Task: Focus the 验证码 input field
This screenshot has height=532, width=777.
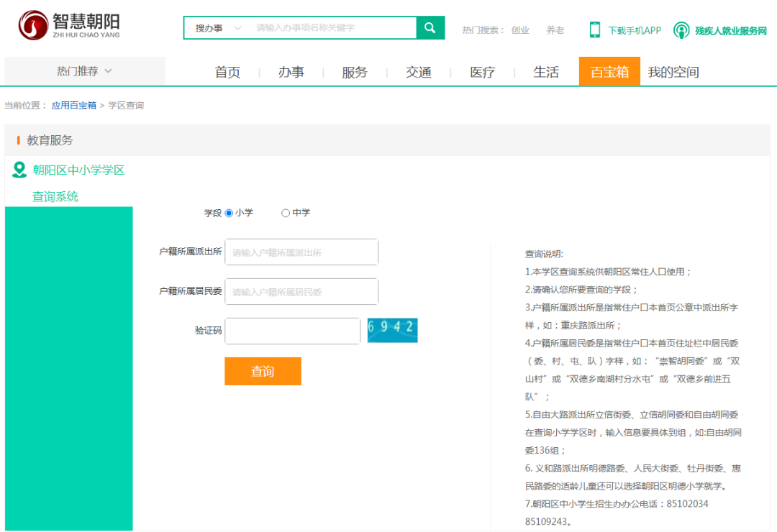Action: pos(292,331)
